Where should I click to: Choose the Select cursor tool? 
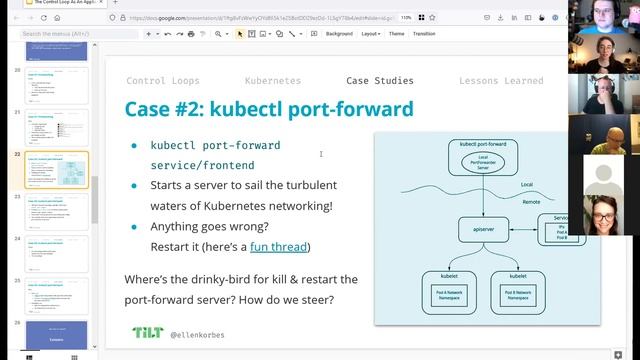[x=240, y=34]
